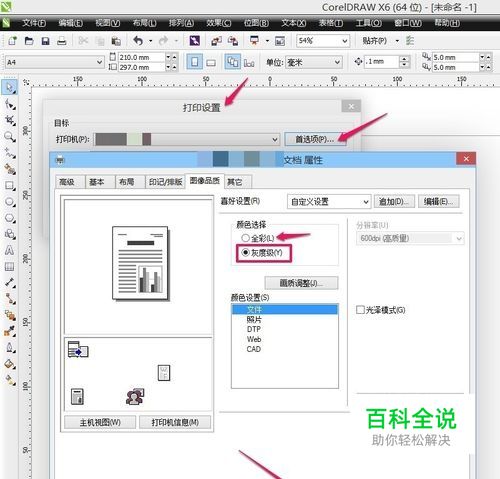500x479 pixels.
Task: Click the document page preview thumbnail
Action: point(141,263)
